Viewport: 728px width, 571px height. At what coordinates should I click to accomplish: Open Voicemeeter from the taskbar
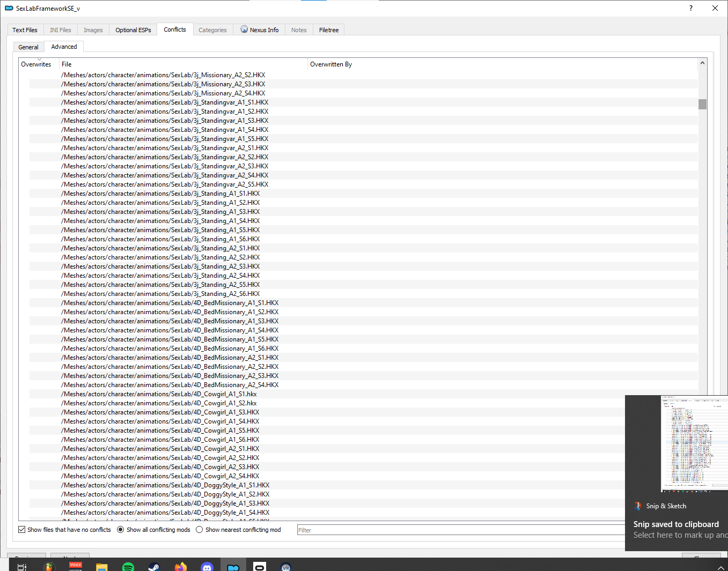(x=76, y=567)
